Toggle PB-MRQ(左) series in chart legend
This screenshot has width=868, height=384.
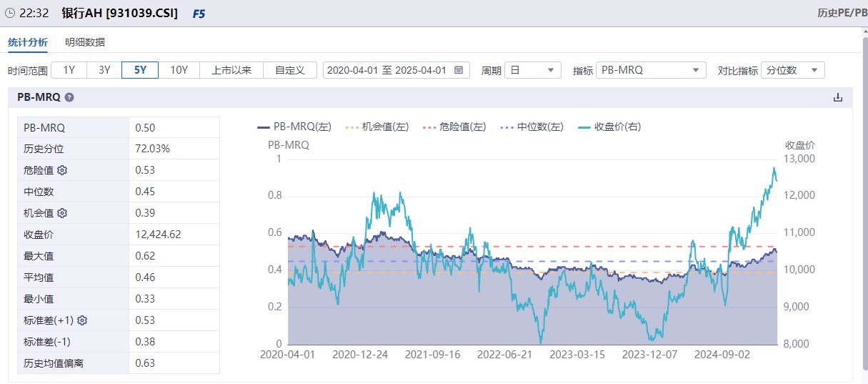click(x=294, y=127)
